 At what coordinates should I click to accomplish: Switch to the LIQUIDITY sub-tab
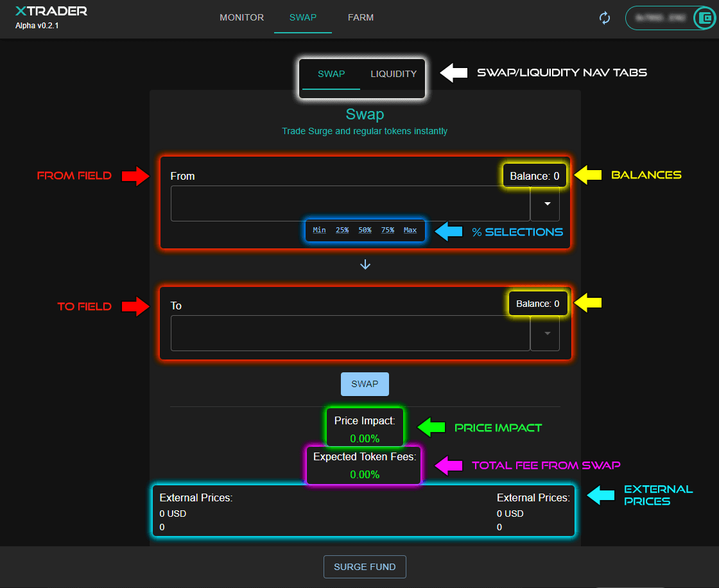[x=394, y=74]
